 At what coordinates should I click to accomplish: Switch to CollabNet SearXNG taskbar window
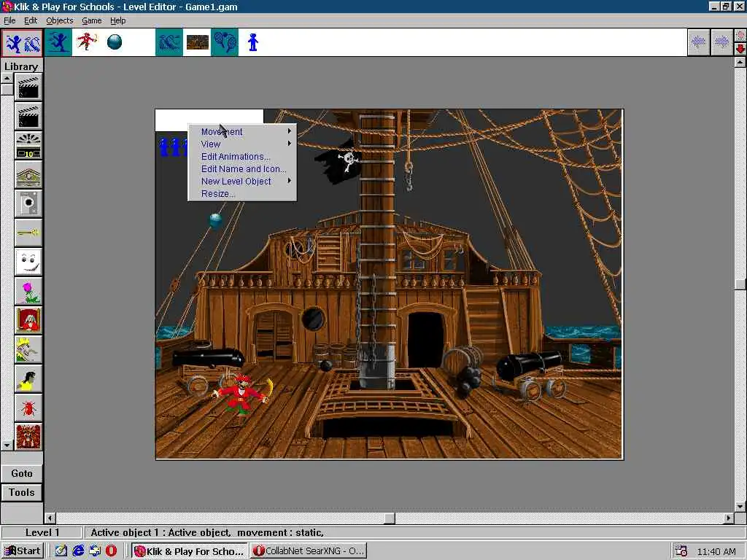click(x=309, y=551)
